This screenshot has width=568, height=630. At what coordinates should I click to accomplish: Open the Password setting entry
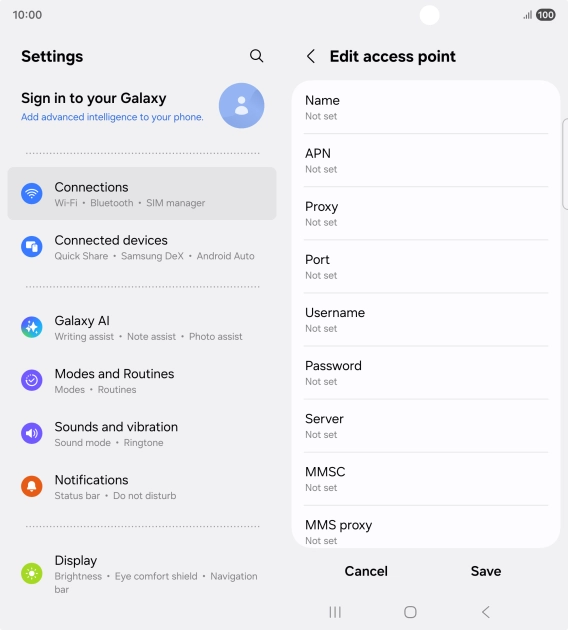[426, 372]
